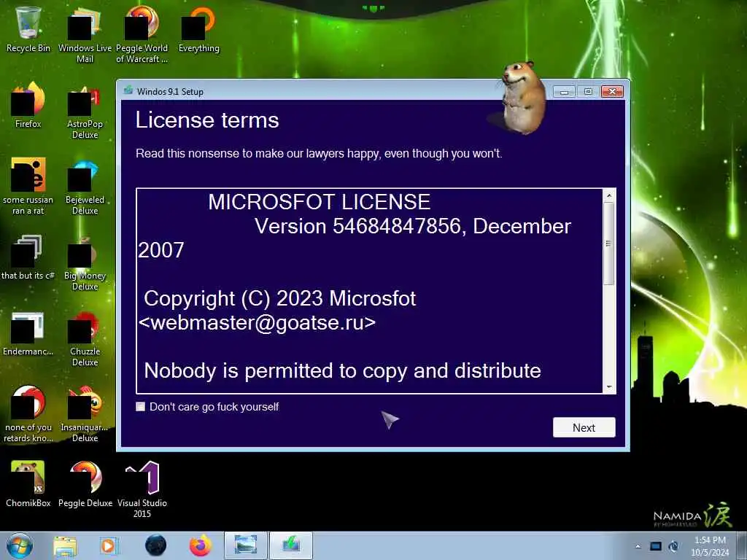Close the Windos 9.1 Setup window
747x560 pixels.
(x=613, y=91)
